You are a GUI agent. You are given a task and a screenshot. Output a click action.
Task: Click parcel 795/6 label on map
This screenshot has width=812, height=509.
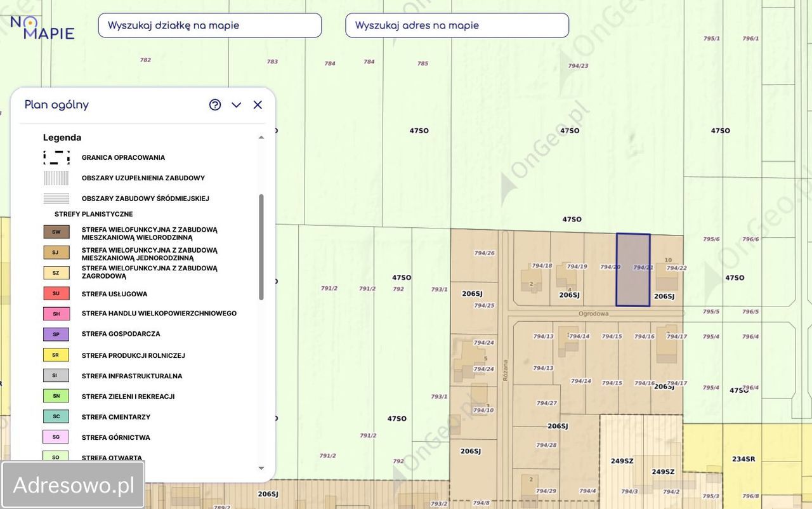pyautogui.click(x=712, y=239)
